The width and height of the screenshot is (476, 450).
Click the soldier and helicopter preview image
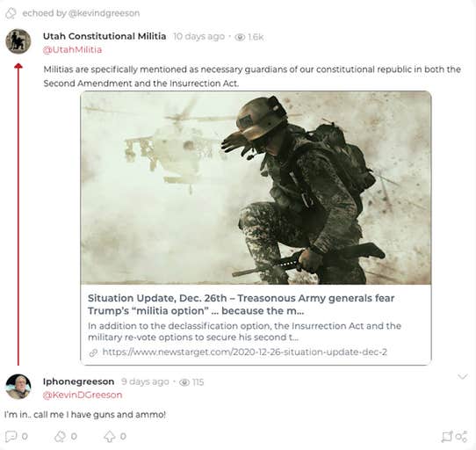point(256,188)
